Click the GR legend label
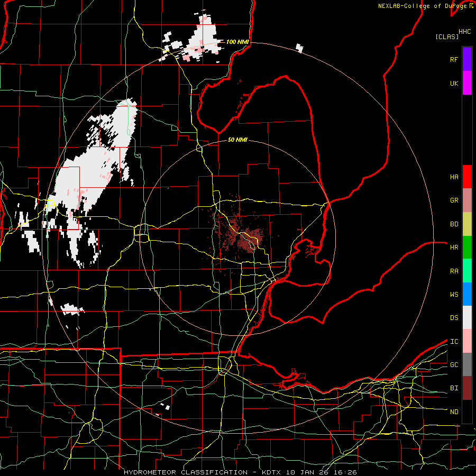The image size is (476, 476). tap(454, 200)
